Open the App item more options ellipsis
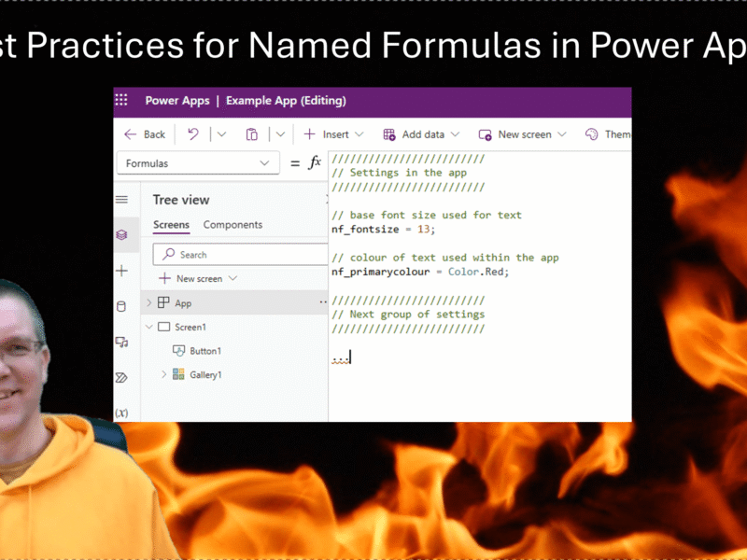 coord(323,301)
